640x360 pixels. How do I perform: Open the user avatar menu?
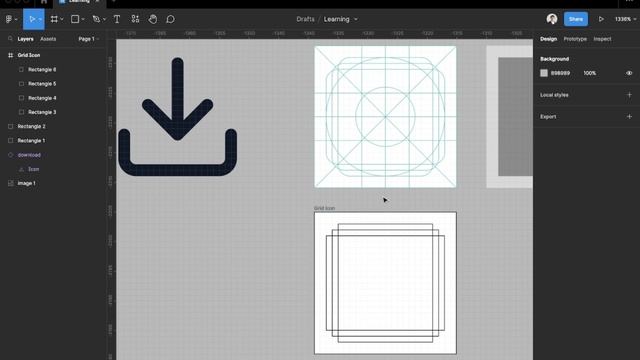coord(552,19)
